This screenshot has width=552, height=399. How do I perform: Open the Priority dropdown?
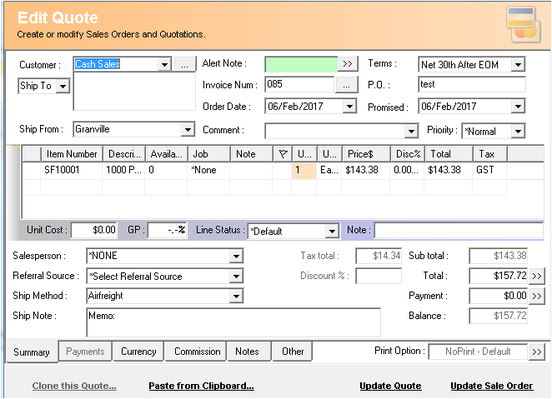click(518, 131)
